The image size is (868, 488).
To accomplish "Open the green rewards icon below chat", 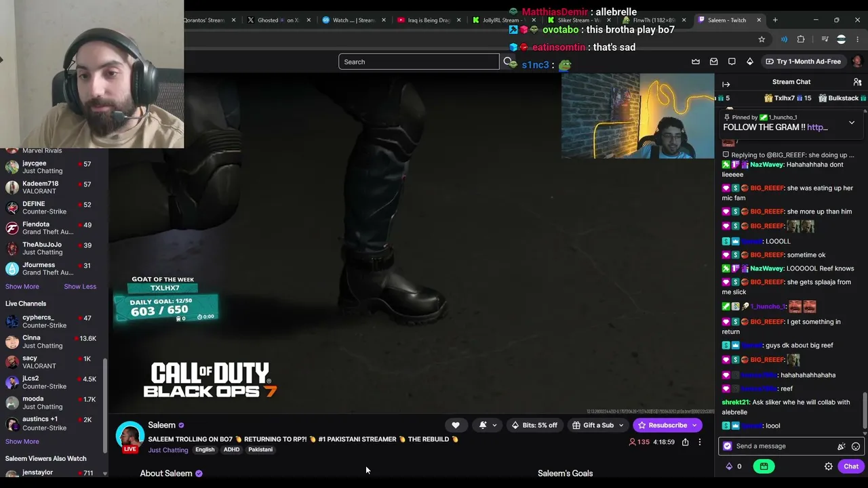I will [764, 466].
